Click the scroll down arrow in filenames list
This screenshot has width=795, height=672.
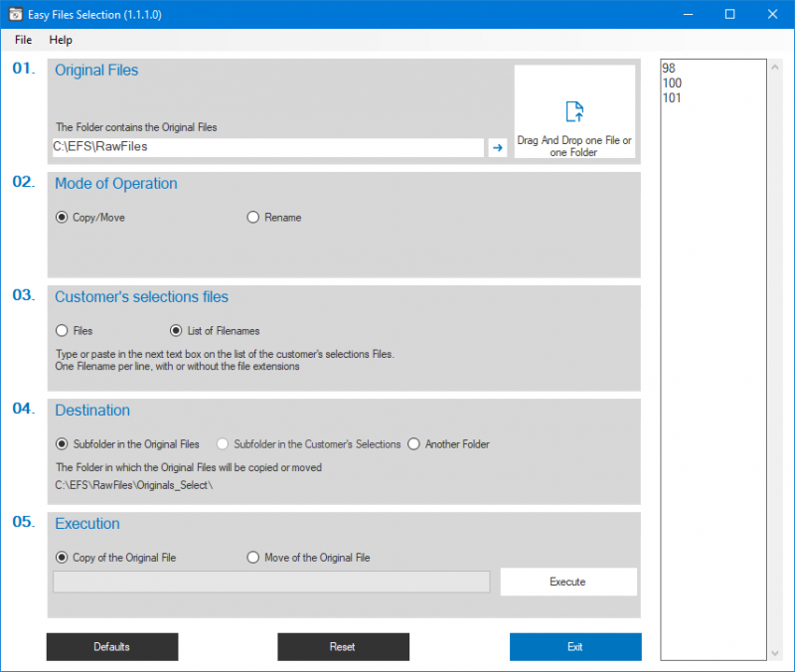[775, 653]
